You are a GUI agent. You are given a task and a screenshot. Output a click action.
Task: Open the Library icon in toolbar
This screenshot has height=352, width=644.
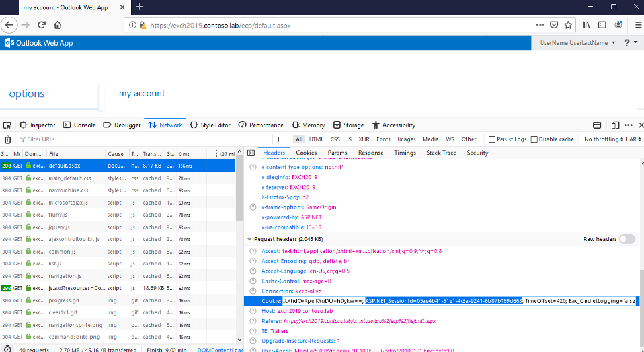click(x=586, y=25)
